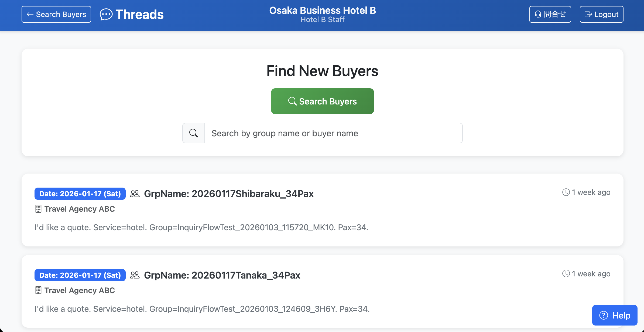Focus the group or buyer name search field
This screenshot has width=644, height=332.
pos(333,133)
